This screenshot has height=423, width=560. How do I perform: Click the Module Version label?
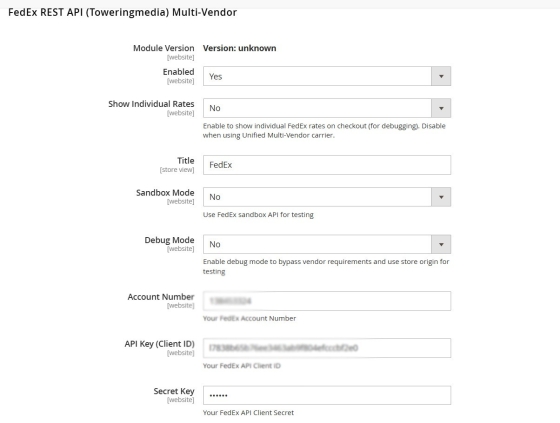click(x=164, y=48)
